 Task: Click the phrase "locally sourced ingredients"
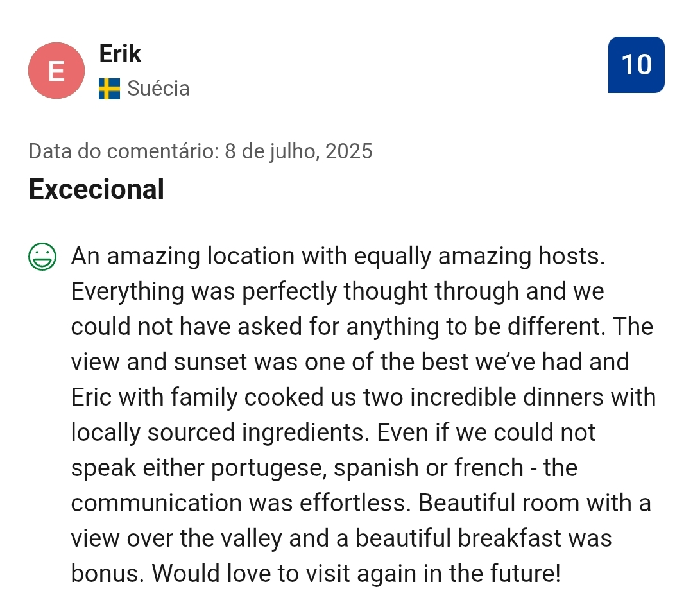219,433
